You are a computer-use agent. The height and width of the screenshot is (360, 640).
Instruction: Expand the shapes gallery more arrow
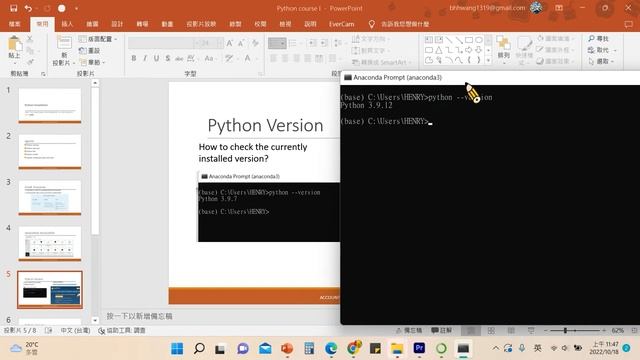(x=489, y=61)
